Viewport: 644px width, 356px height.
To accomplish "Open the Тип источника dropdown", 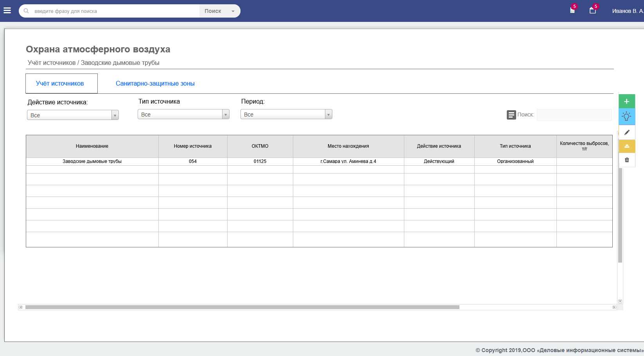I will [x=183, y=114].
